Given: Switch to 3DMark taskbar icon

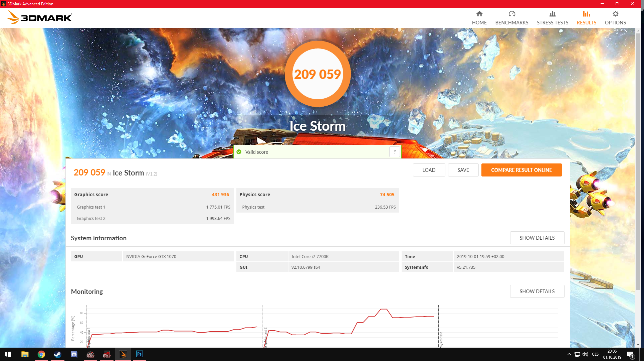Looking at the screenshot, I should coord(123,354).
